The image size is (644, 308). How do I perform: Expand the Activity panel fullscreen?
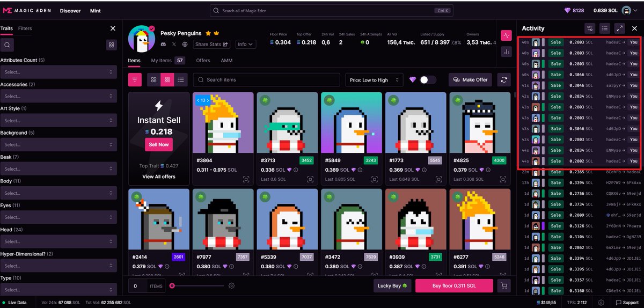pos(620,28)
